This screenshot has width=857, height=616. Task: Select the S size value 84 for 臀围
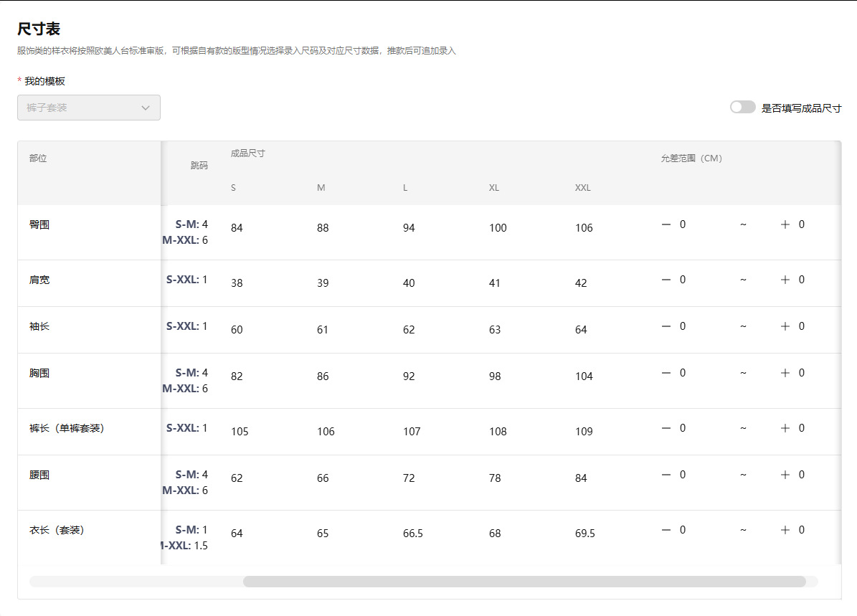[x=236, y=228]
